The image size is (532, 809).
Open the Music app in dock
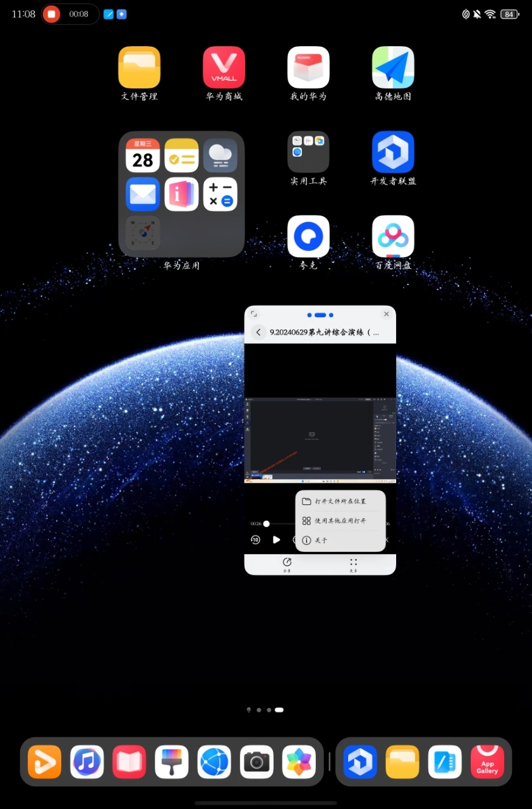87,762
